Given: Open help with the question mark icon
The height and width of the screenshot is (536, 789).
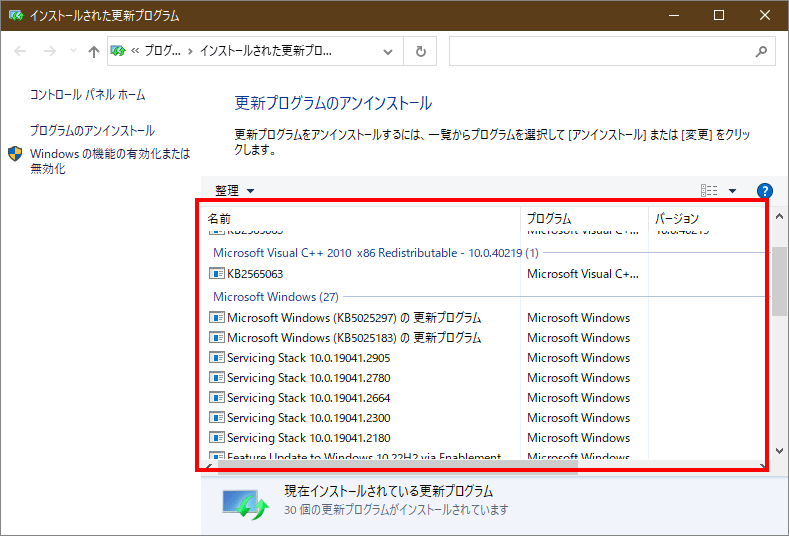Looking at the screenshot, I should [764, 191].
